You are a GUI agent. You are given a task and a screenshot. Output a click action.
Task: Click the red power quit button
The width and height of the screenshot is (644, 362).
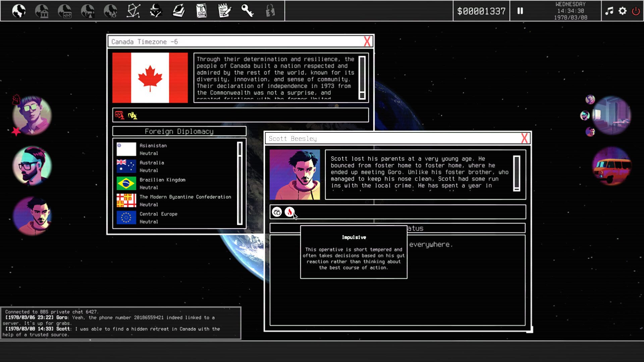click(x=636, y=11)
